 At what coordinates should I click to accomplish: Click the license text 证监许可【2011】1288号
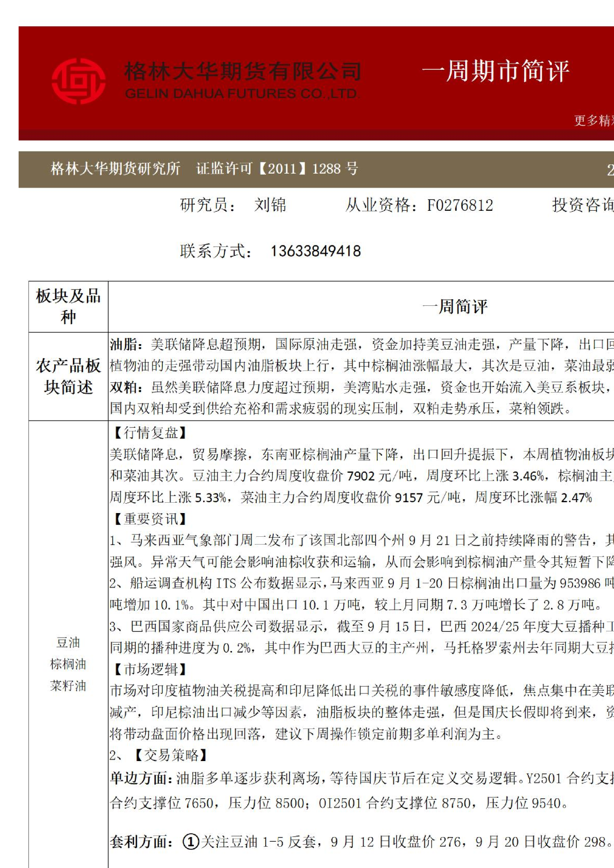point(277,168)
